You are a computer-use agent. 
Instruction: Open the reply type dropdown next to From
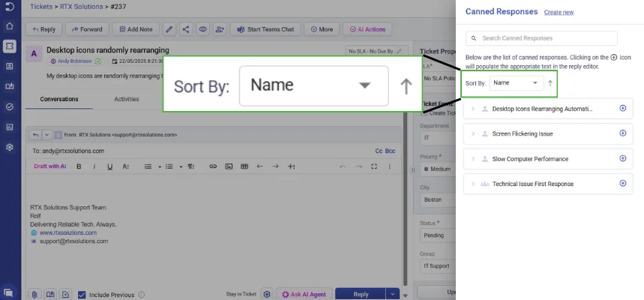tap(46, 134)
